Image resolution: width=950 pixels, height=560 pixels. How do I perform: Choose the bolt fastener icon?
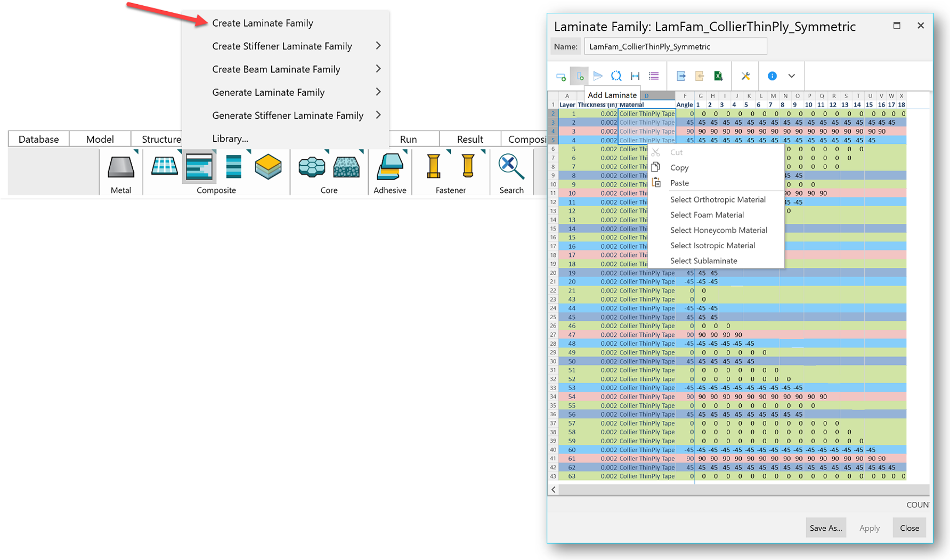pos(434,166)
